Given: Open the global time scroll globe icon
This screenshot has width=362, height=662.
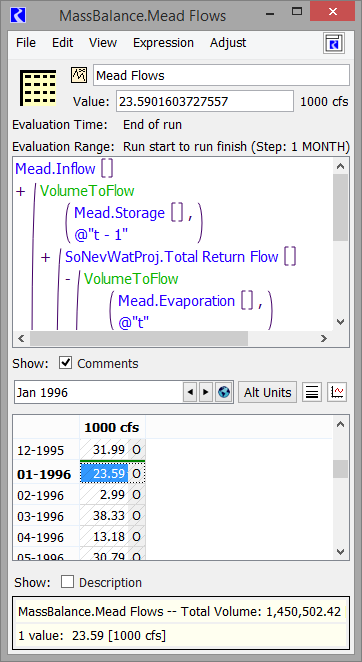Looking at the screenshot, I should tap(224, 392).
